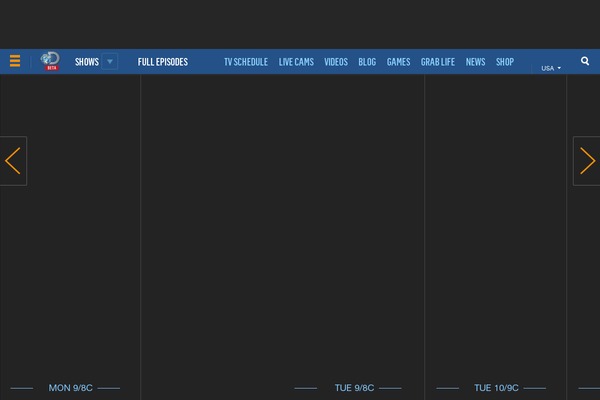600x400 pixels.
Task: Visit the Blog section
Action: click(x=367, y=62)
